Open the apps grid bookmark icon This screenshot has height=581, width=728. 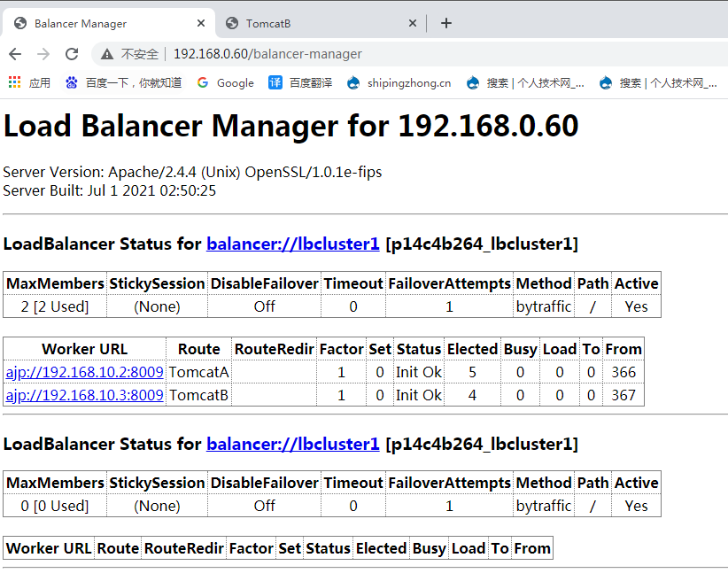click(x=15, y=82)
